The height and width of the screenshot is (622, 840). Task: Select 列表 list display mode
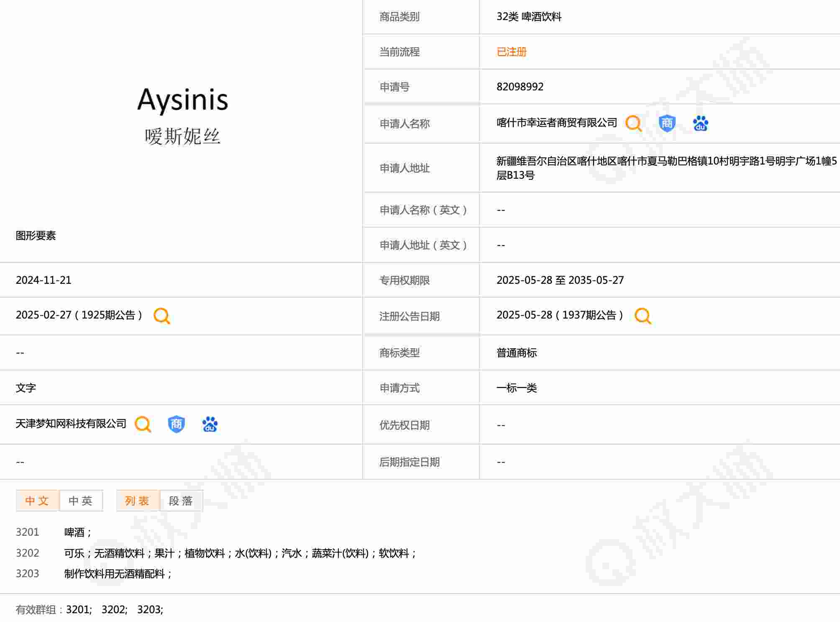coord(138,501)
